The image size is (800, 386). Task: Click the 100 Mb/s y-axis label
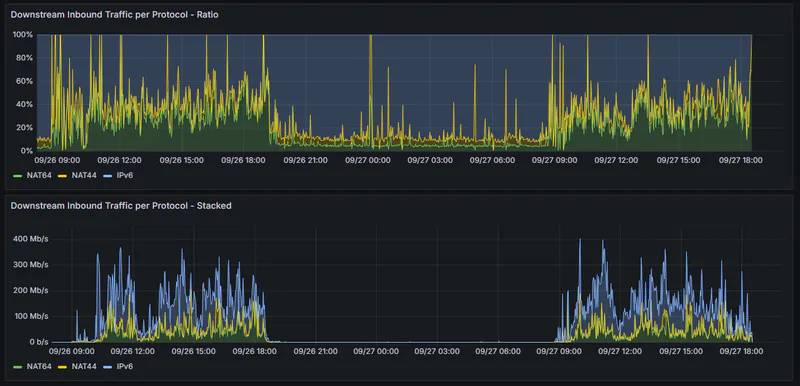[32, 316]
